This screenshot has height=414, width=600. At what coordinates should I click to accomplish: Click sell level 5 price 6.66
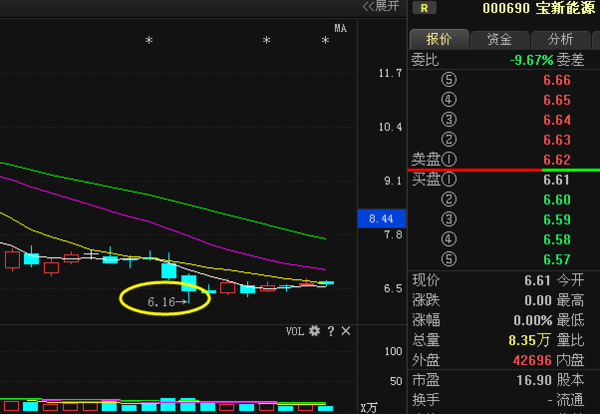556,80
